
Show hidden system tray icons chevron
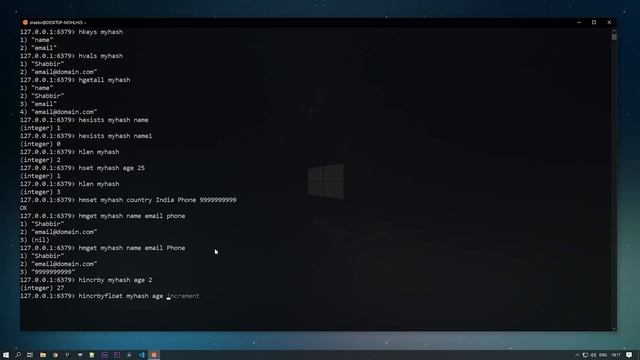pos(577,355)
